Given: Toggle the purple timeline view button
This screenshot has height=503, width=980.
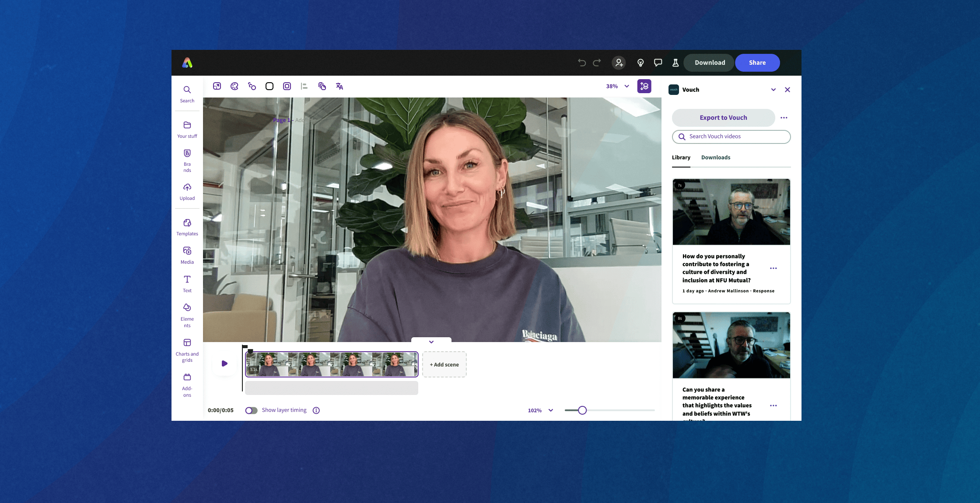Looking at the screenshot, I should (x=644, y=86).
